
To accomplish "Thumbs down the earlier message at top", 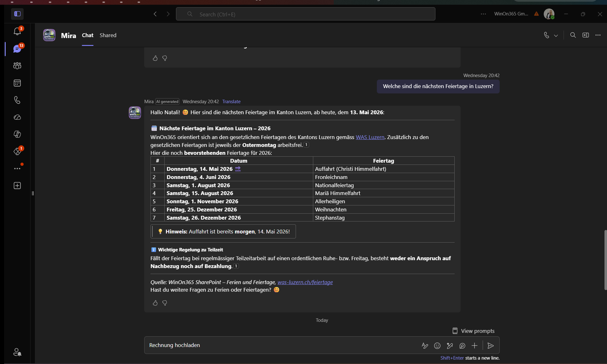I will 165,58.
